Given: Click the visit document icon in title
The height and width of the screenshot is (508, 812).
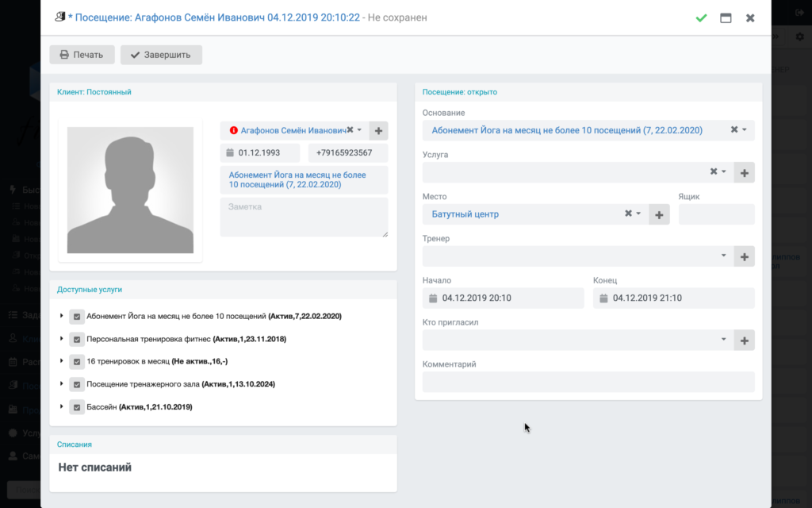Looking at the screenshot, I should click(60, 17).
